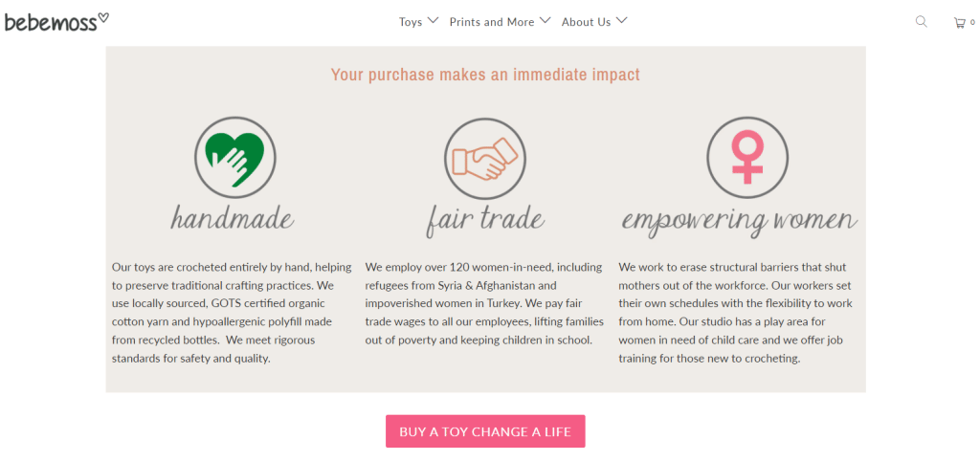Open the shopping cart icon
This screenshot has width=980, height=461.
[959, 22]
